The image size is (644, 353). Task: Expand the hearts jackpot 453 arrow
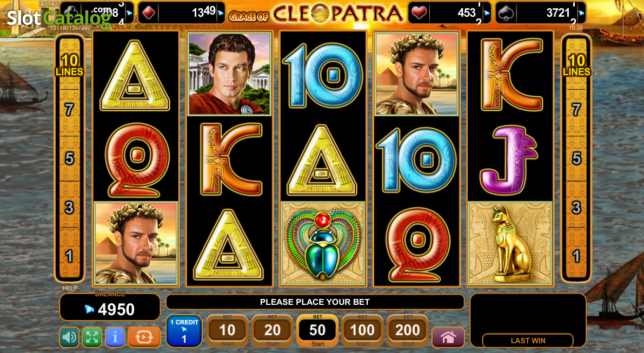(x=487, y=13)
